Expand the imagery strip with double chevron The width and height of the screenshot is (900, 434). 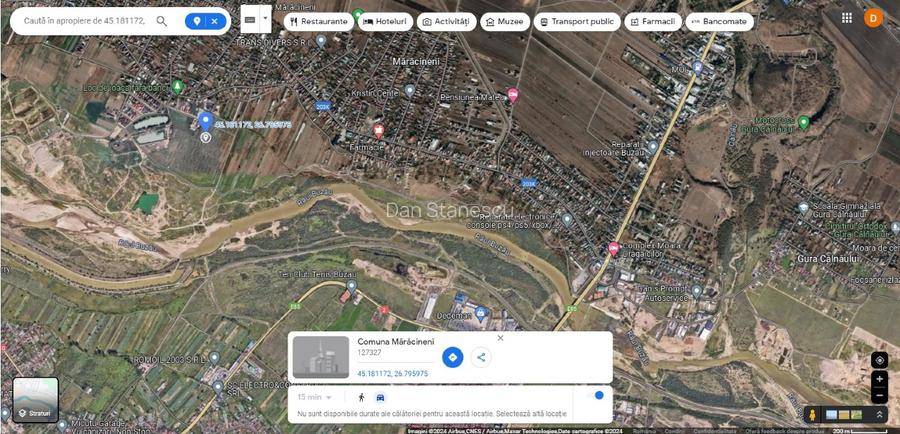[x=880, y=414]
